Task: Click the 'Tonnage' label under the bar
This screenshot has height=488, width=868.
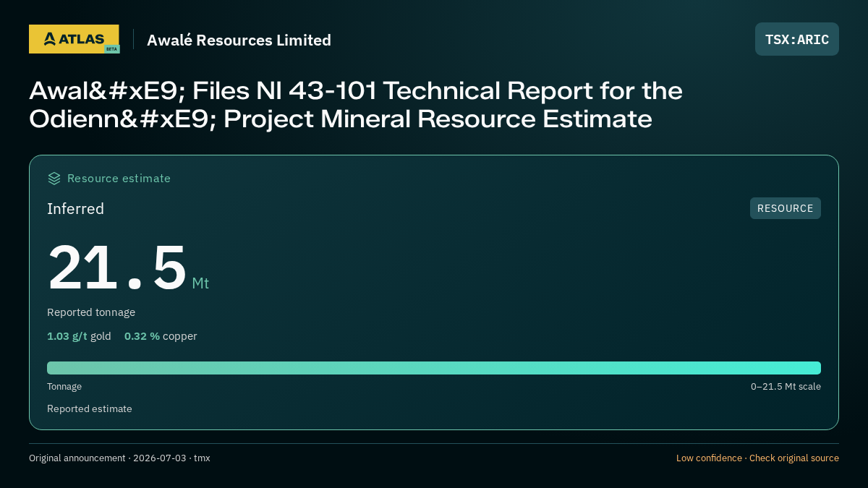Action: click(x=64, y=387)
